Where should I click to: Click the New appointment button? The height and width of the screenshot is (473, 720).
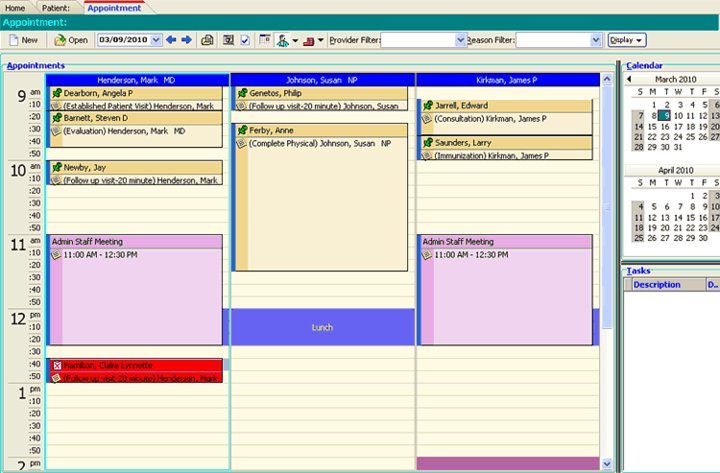tap(23, 40)
